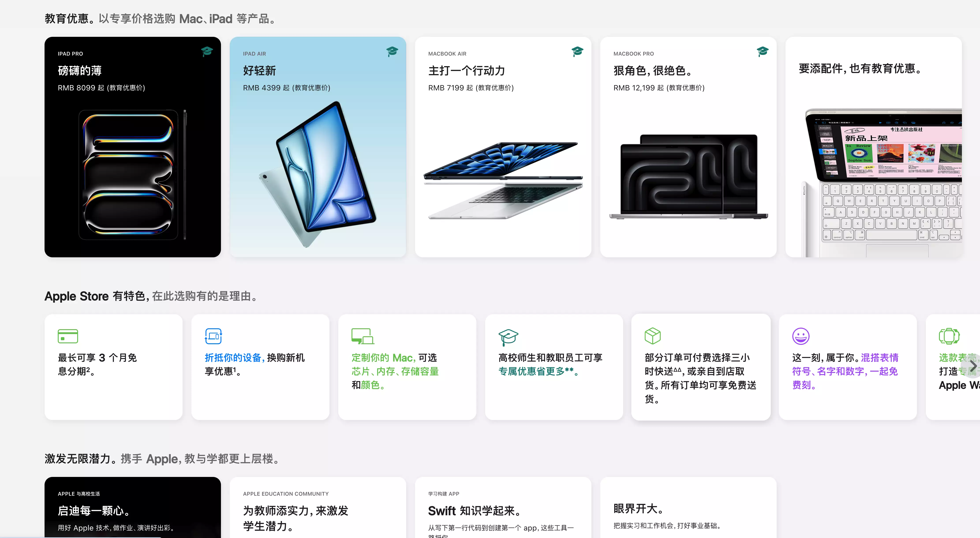Open the MacBook Air 主打一个行动力 card
This screenshot has width=980, height=538.
coord(503,147)
